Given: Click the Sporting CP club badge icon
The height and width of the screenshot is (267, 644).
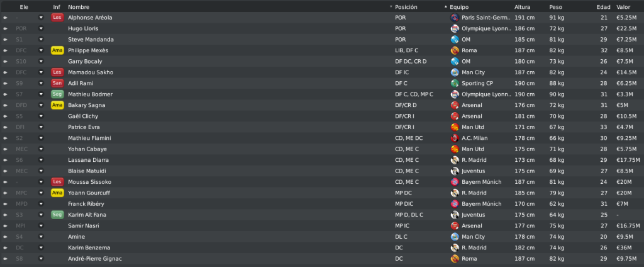Looking at the screenshot, I should click(x=454, y=84).
